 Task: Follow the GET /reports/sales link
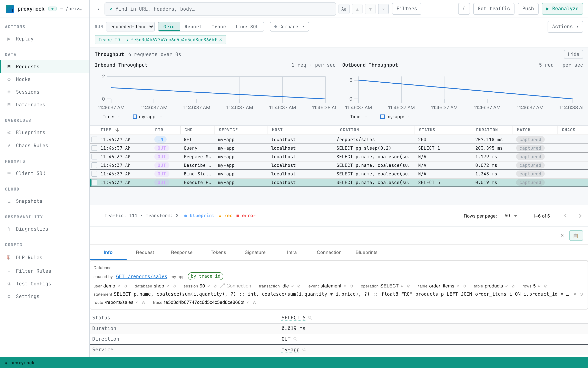(x=141, y=276)
